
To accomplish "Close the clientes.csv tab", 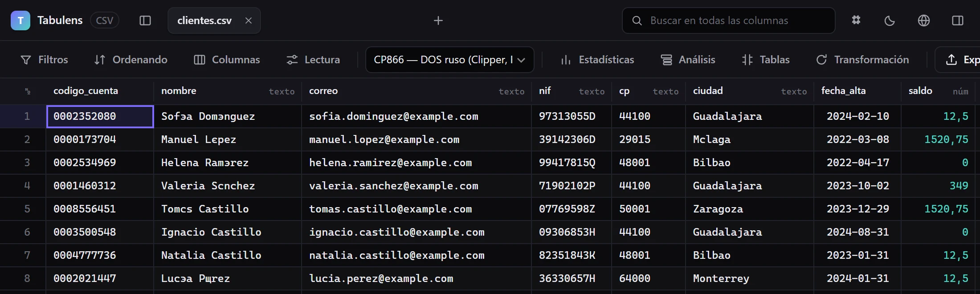I will coord(249,20).
